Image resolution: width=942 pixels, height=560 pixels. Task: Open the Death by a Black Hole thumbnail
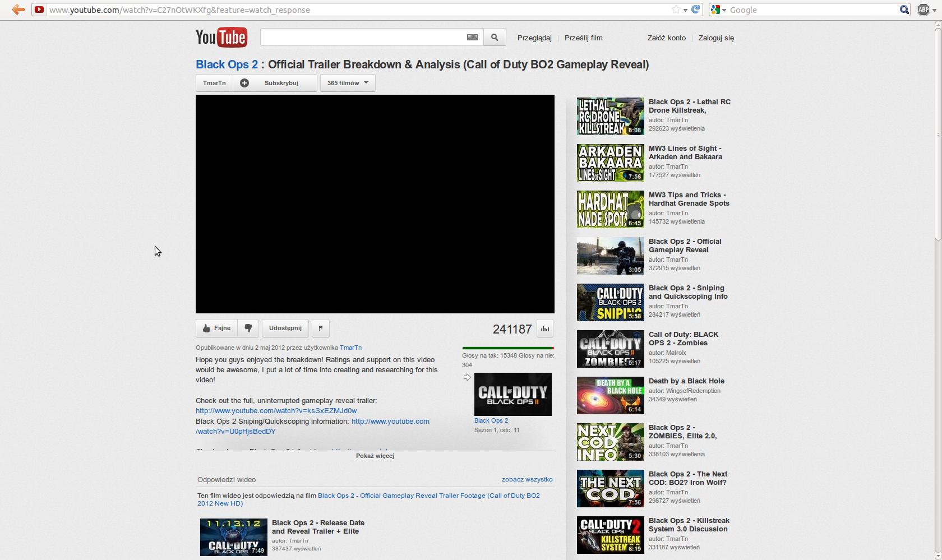pos(611,395)
